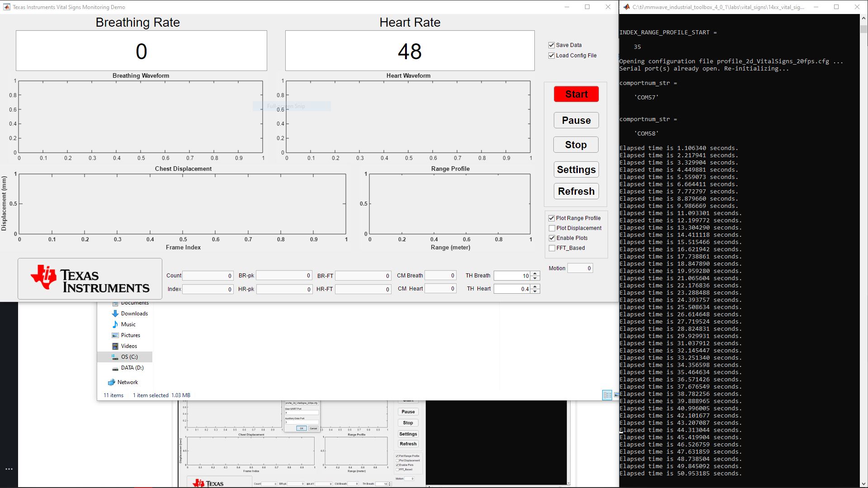Select the Music folder icon

(x=116, y=324)
